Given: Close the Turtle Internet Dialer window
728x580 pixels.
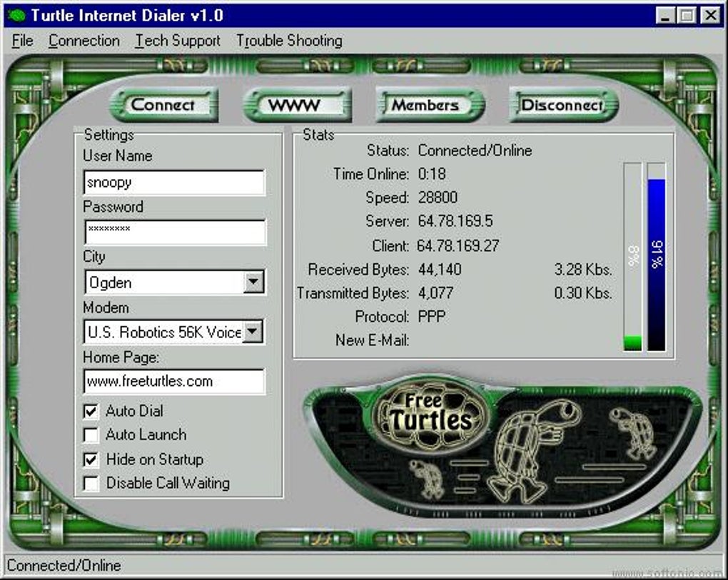Looking at the screenshot, I should [x=710, y=16].
